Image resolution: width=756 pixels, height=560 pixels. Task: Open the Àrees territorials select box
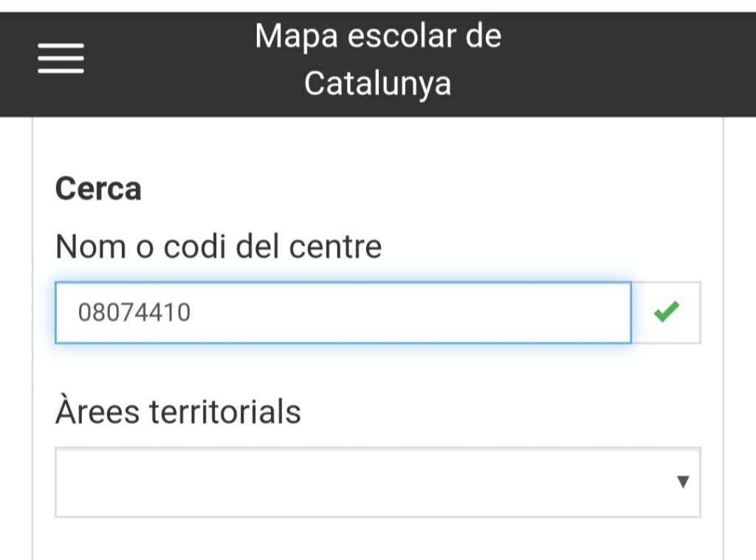(377, 482)
